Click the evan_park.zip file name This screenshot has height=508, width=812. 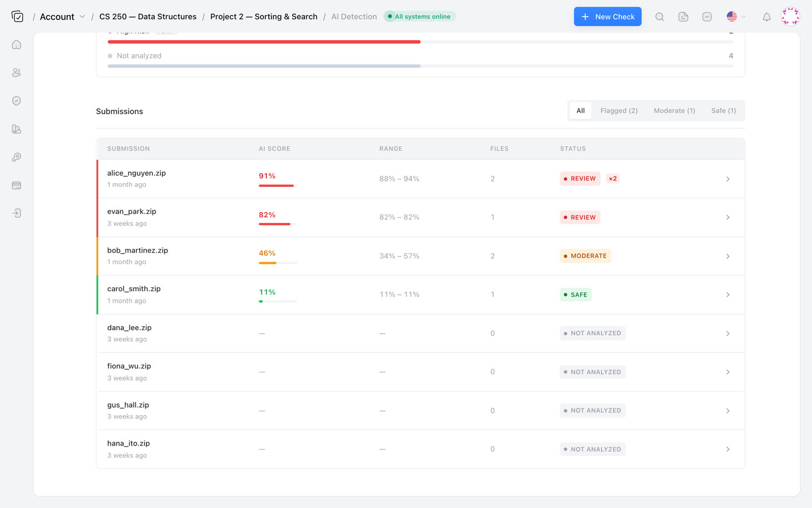(x=132, y=212)
